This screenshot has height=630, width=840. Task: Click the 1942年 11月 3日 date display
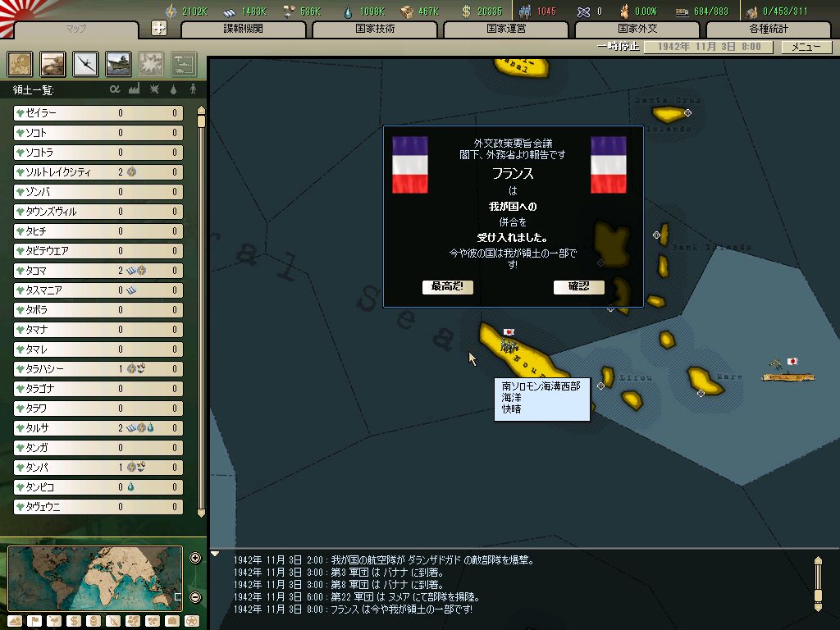708,47
